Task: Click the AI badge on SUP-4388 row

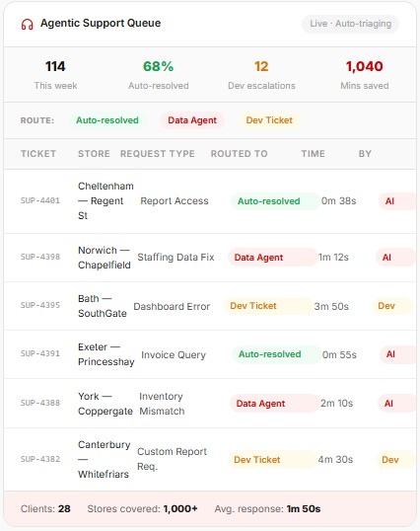Action: pos(397,404)
